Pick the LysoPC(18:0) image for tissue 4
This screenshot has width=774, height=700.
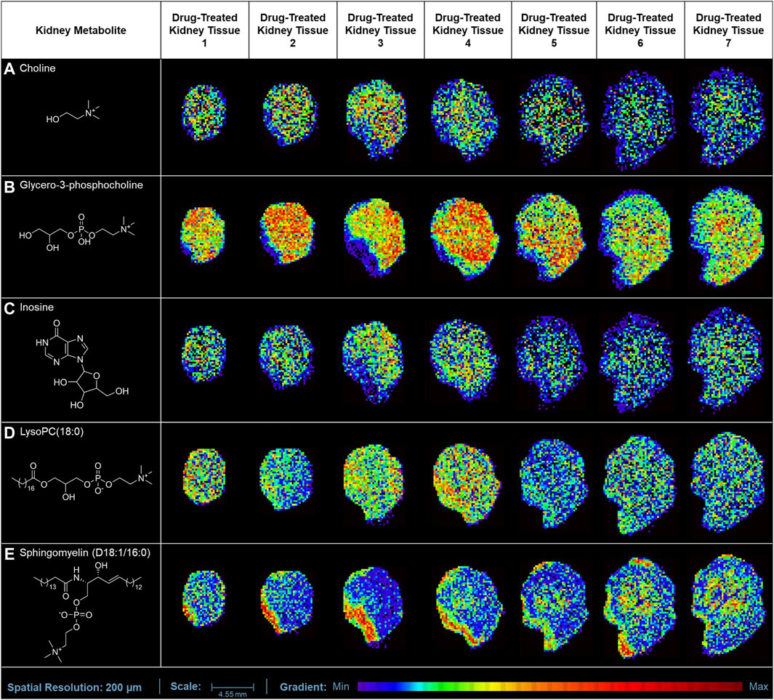pos(467,483)
